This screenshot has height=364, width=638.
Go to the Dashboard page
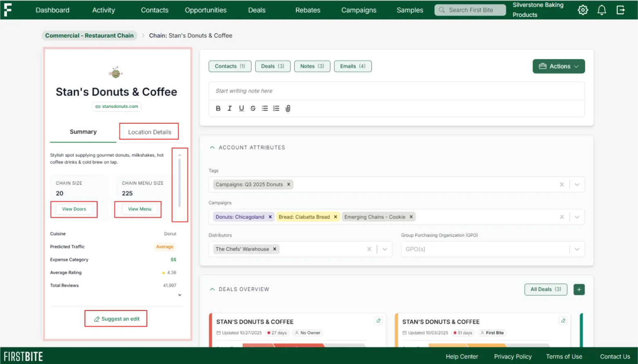(x=52, y=10)
